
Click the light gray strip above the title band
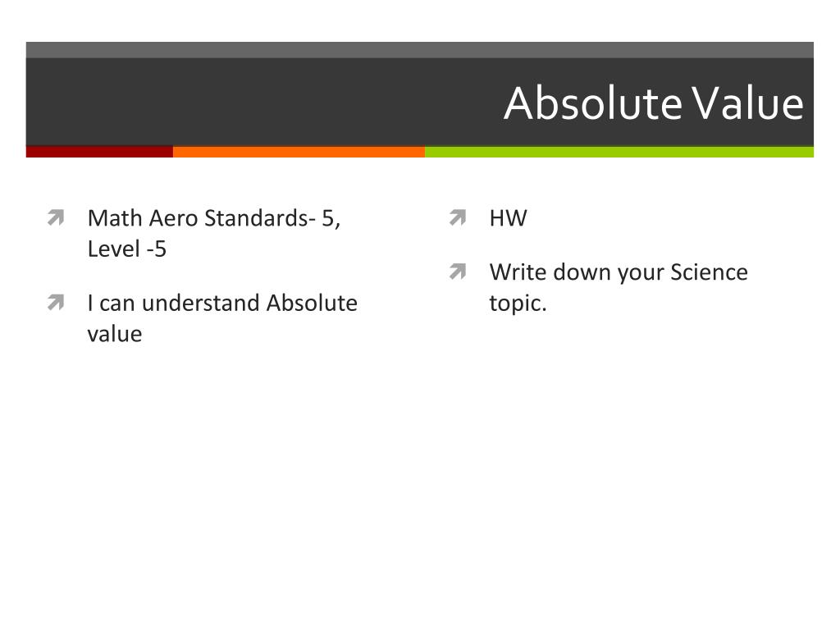[x=420, y=50]
